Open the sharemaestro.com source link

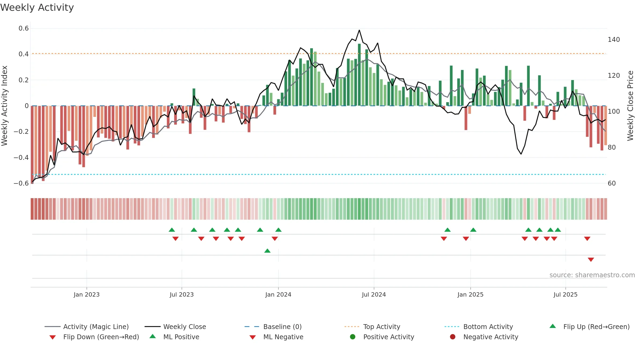(592, 275)
